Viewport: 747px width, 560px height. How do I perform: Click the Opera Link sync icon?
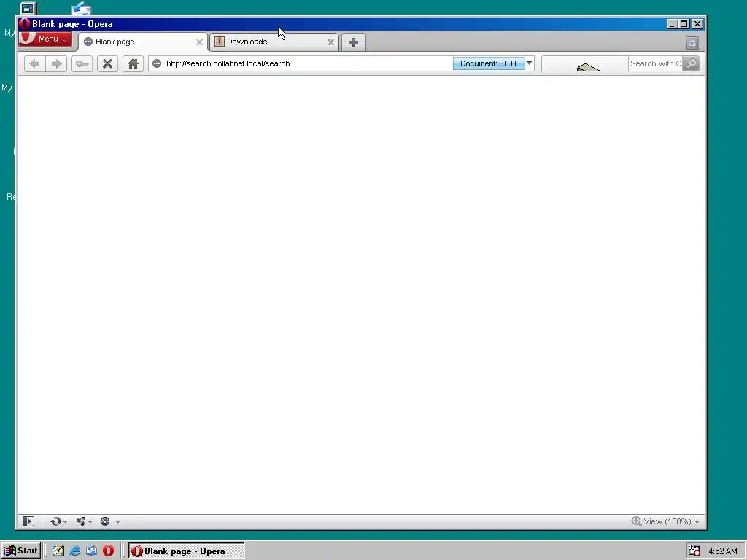[x=55, y=521]
